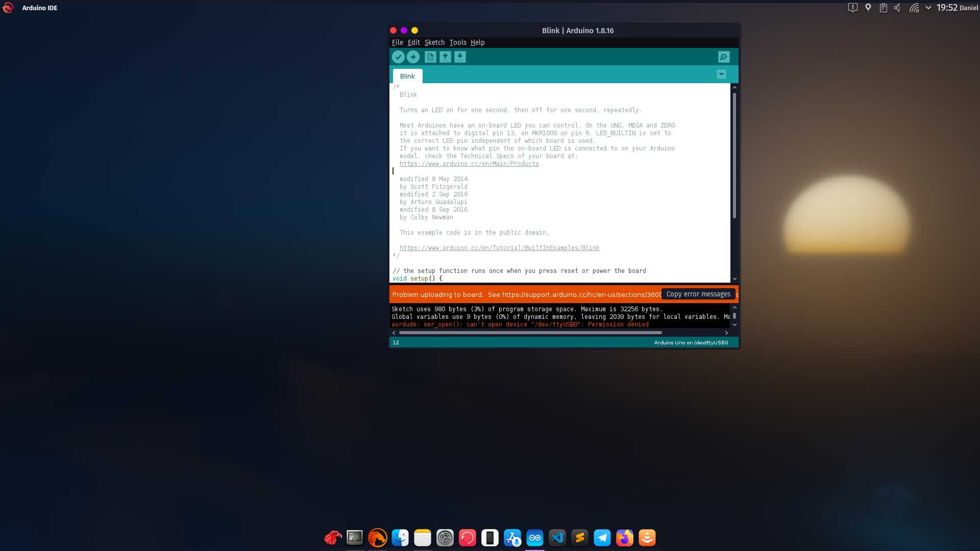Screen dimensions: 980x551
Task: Open the Tools menu
Action: [x=457, y=42]
